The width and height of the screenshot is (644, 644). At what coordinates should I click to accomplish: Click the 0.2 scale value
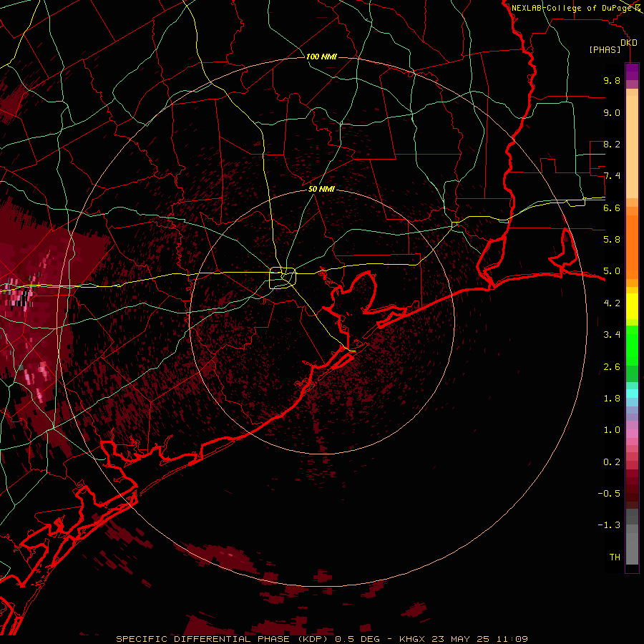(x=612, y=462)
